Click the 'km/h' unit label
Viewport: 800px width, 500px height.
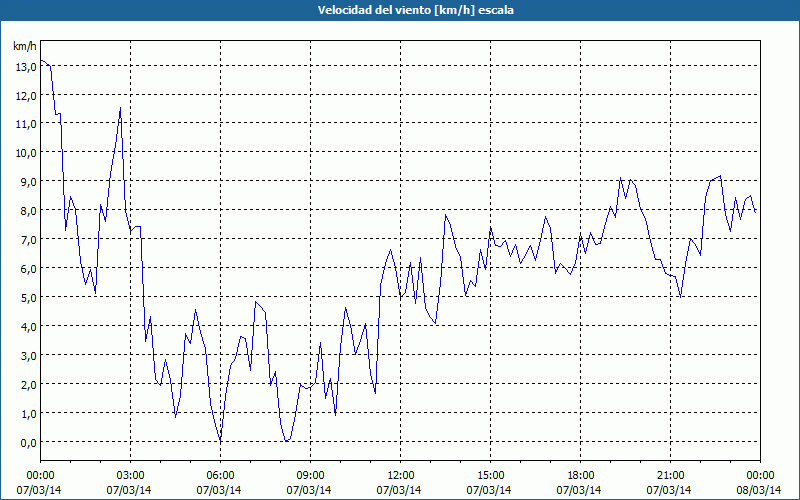[x=25, y=46]
